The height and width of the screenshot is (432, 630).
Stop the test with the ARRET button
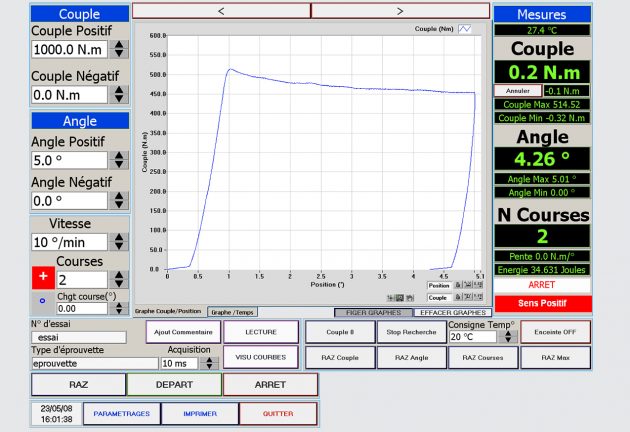pyautogui.click(x=270, y=385)
